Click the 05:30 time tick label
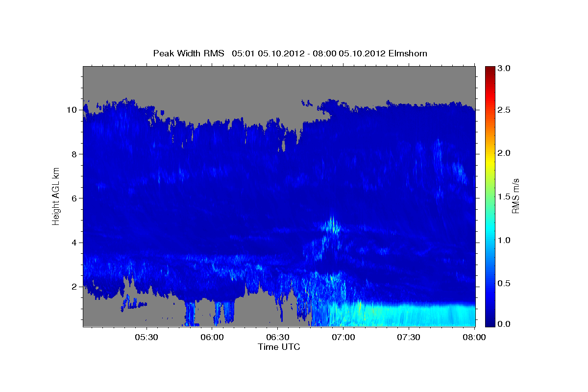 [147, 338]
